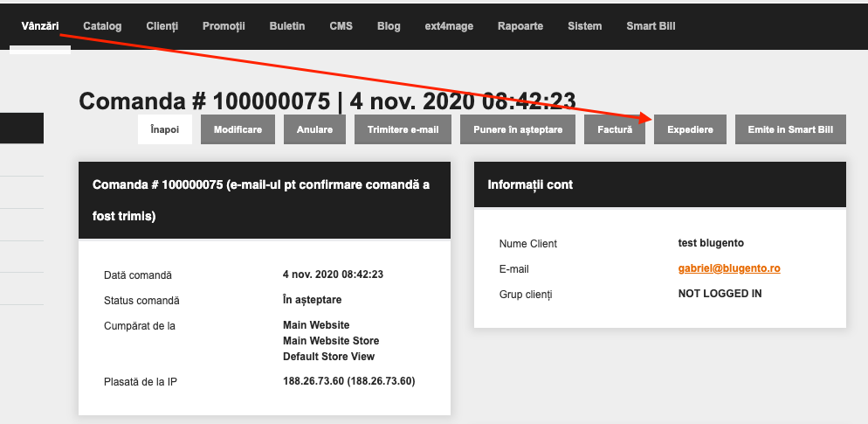868x424 pixels.
Task: Open the Rapoarte menu
Action: pos(520,26)
